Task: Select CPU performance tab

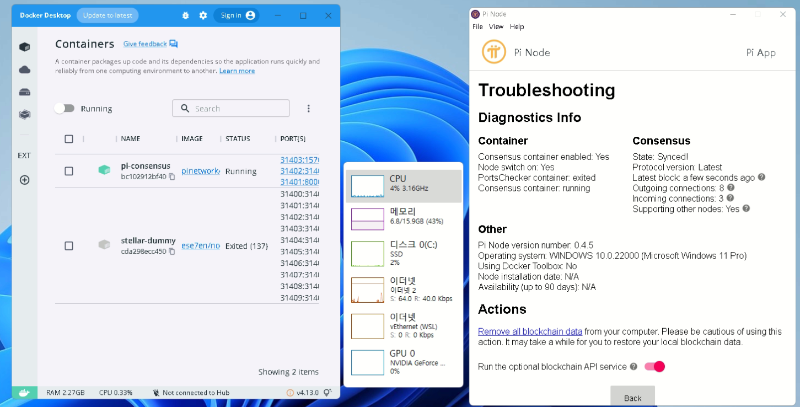Action: [404, 186]
